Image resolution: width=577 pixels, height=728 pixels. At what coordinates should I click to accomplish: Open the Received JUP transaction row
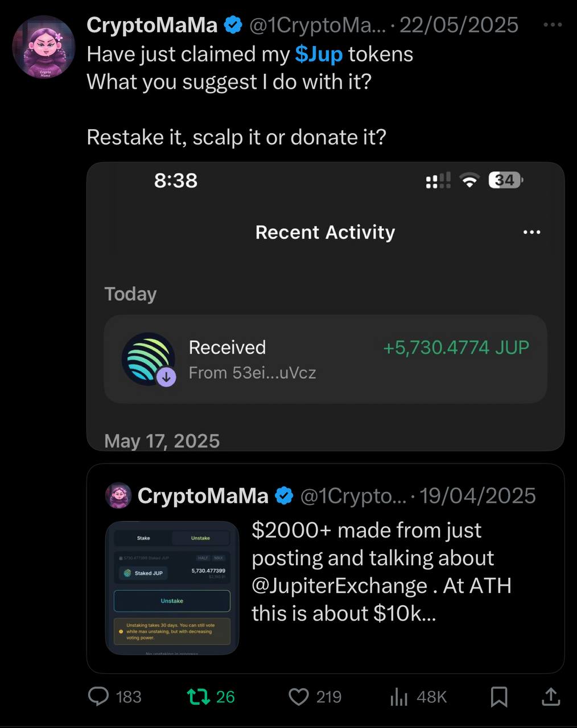(325, 359)
